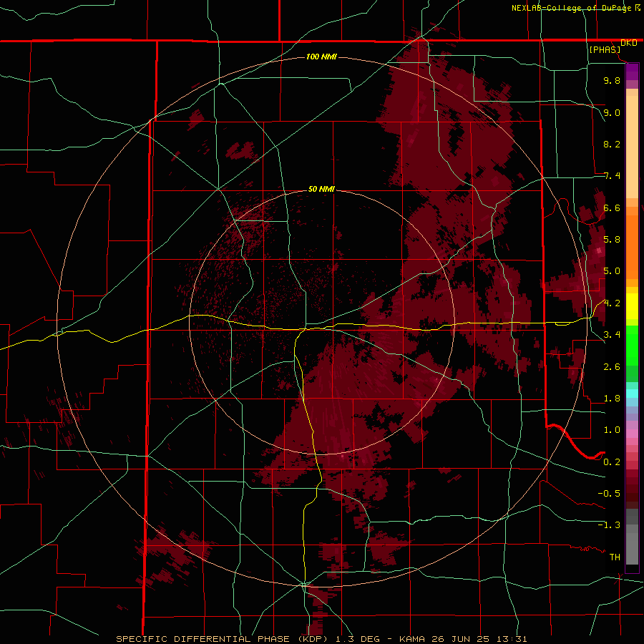The height and width of the screenshot is (644, 644).
Task: Click the 3.4 legend value
Action: (x=612, y=335)
